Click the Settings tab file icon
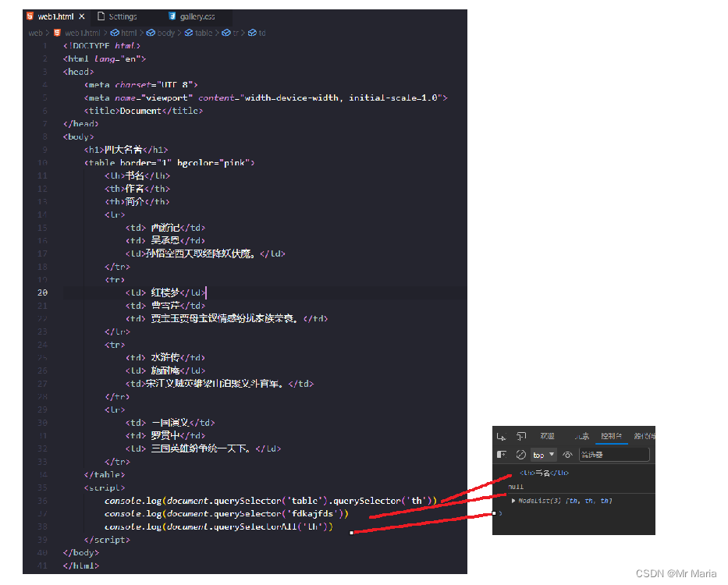This screenshot has height=585, width=728. tap(101, 16)
